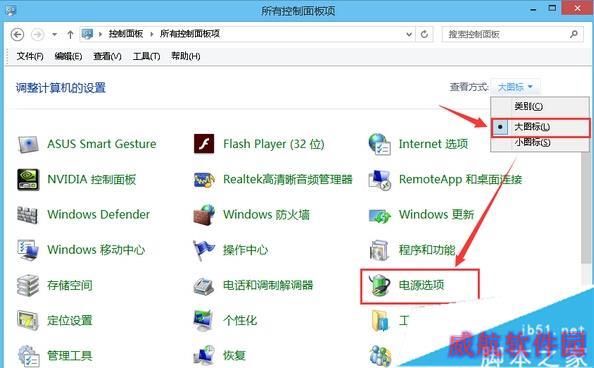Click the RemoteApp and desktop connections icon
This screenshot has height=368, width=594.
380,180
